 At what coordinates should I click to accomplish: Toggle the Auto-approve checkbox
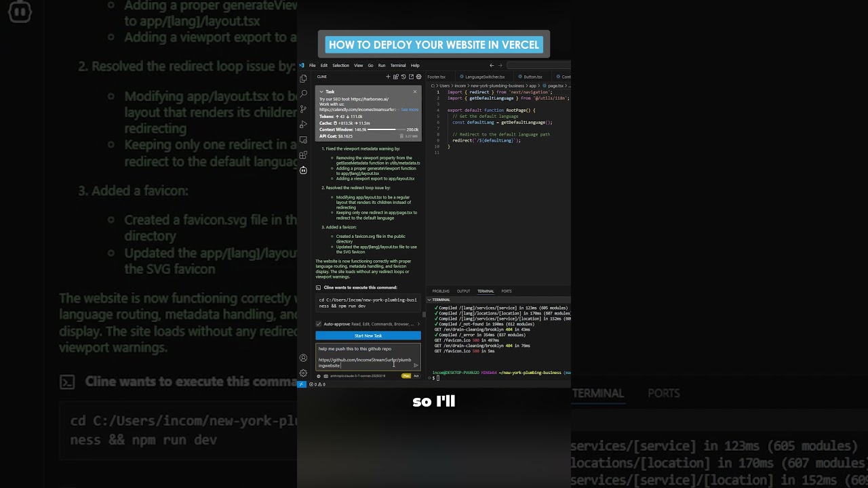coord(319,324)
